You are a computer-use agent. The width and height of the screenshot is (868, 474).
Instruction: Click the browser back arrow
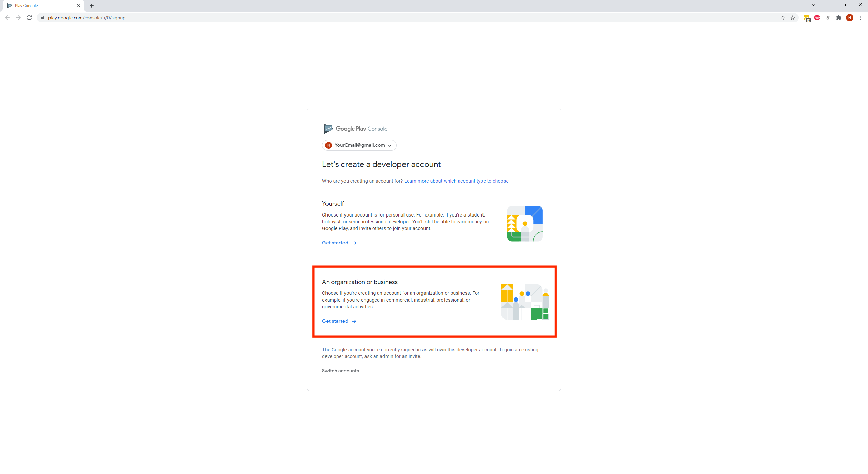pyautogui.click(x=7, y=18)
